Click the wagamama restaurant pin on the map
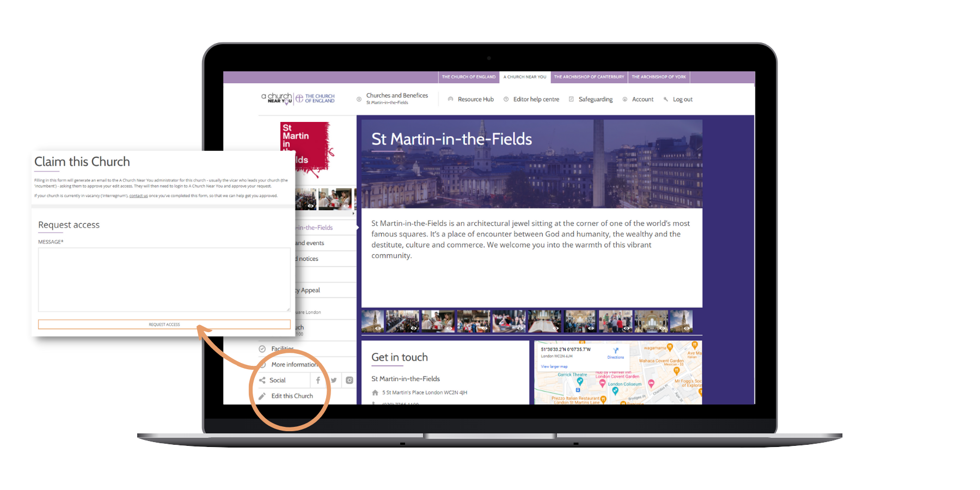980x490 pixels. pos(670,347)
